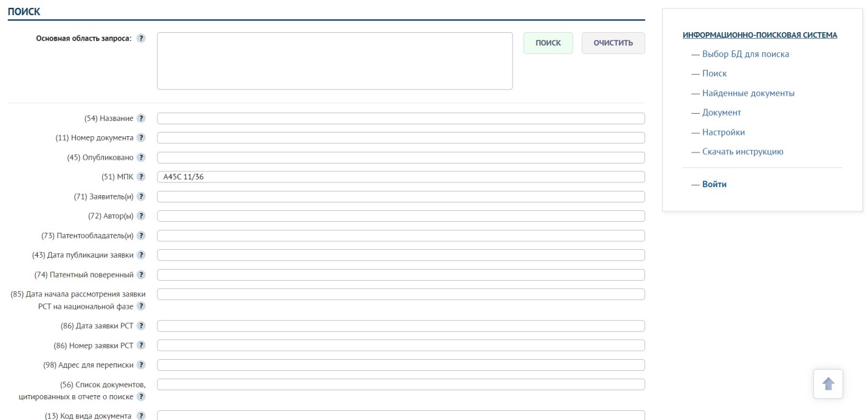Click question mark beside (51) МПК
The height and width of the screenshot is (420, 868).
click(141, 177)
